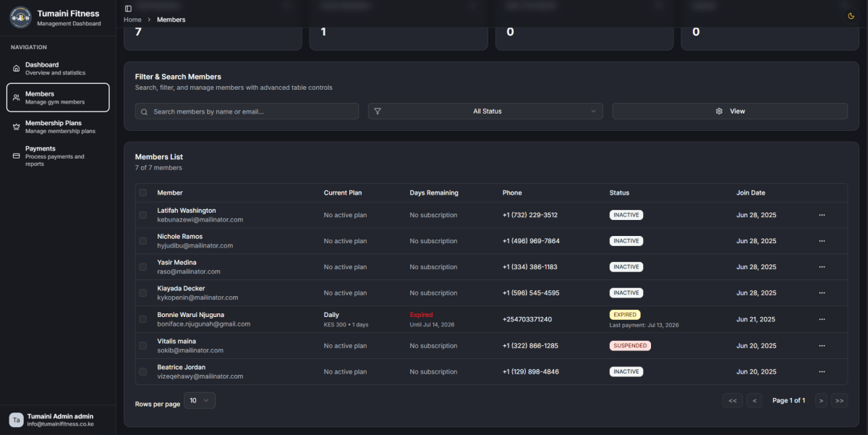Check the Bonnie Warui Njuguna row checkbox
Screen dimensions: 868x435
(142, 319)
